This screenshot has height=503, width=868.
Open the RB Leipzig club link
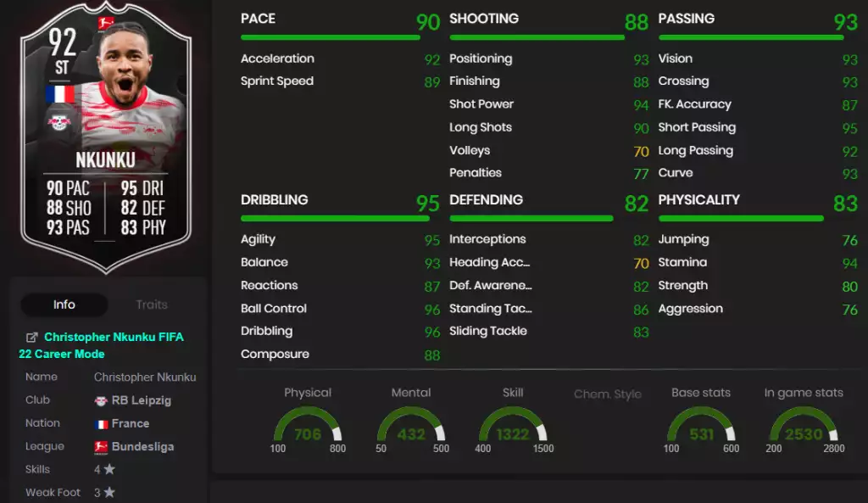pos(142,400)
